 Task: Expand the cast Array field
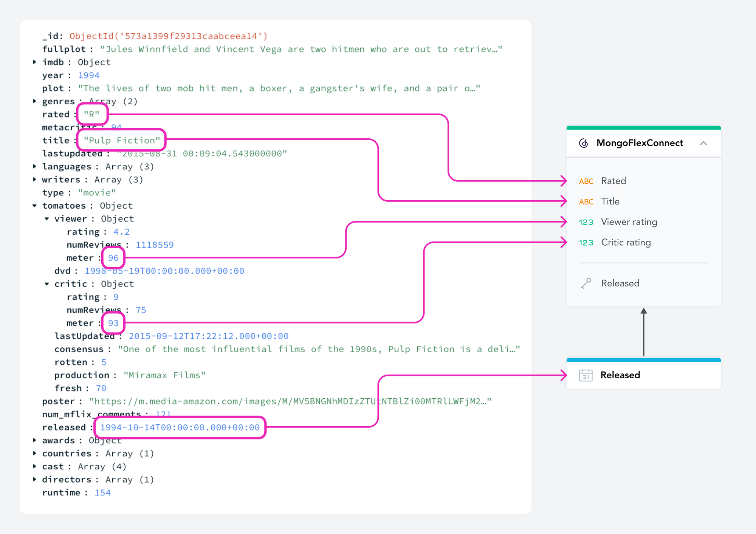[35, 466]
